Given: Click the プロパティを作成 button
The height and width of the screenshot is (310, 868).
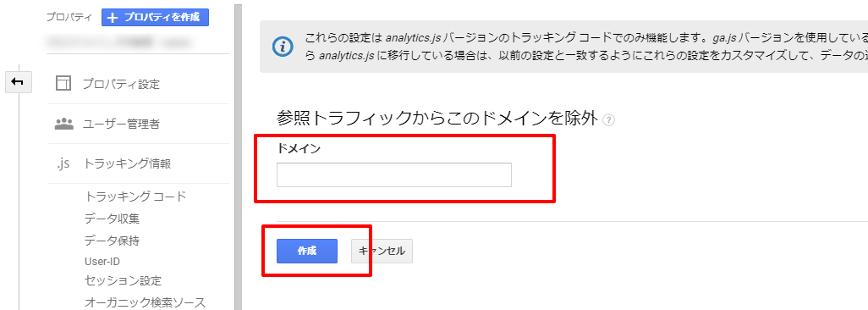Looking at the screenshot, I should (x=155, y=17).
